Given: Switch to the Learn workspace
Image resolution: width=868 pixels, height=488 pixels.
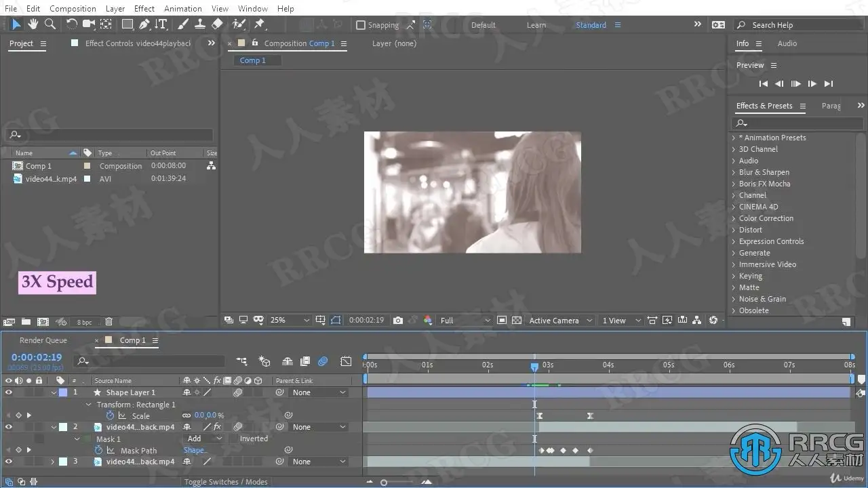Looking at the screenshot, I should pyautogui.click(x=536, y=25).
